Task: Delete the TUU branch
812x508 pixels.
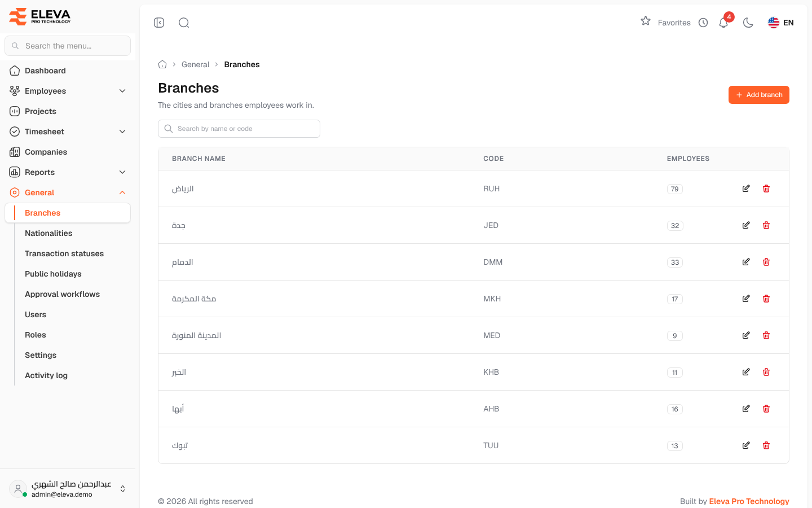Action: [766, 445]
